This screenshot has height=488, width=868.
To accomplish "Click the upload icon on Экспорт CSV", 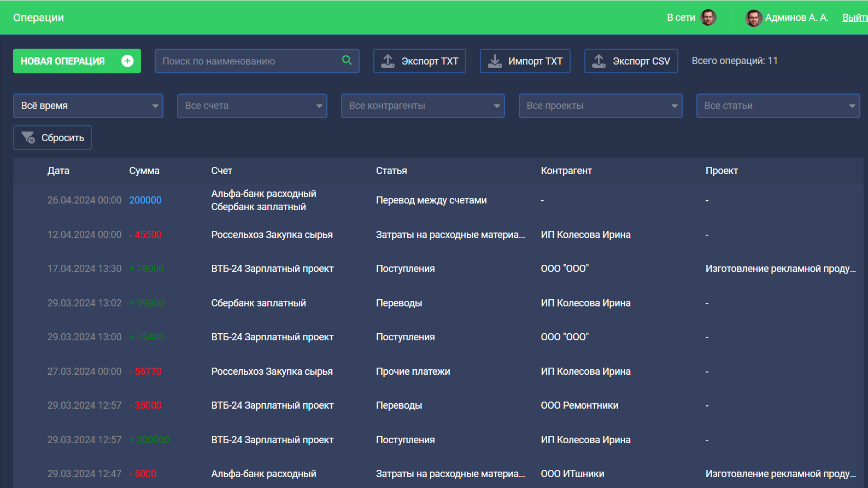I will (599, 61).
